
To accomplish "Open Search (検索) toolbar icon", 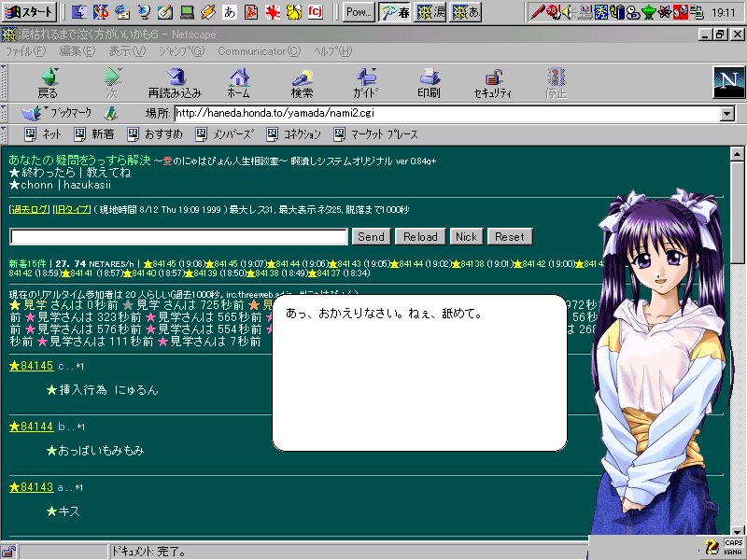I will (x=302, y=83).
